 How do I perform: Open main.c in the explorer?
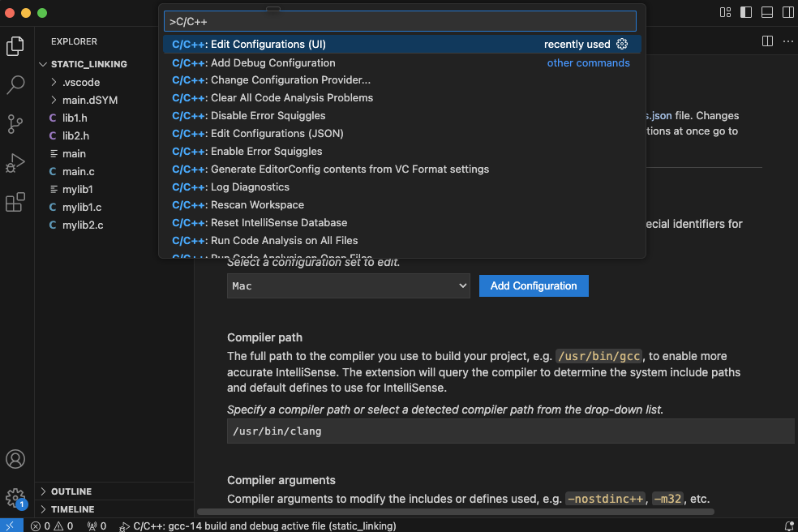point(79,172)
